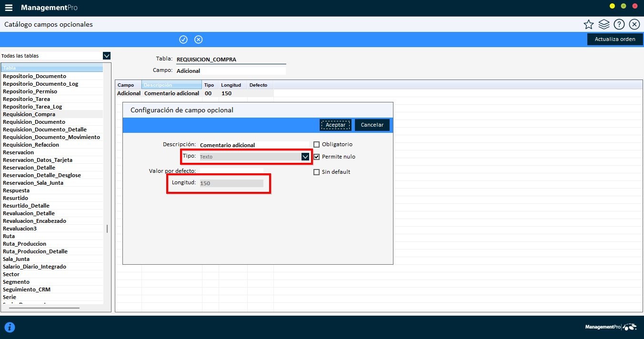Open the Todas las tablas dropdown
This screenshot has width=644, height=339.
click(107, 56)
